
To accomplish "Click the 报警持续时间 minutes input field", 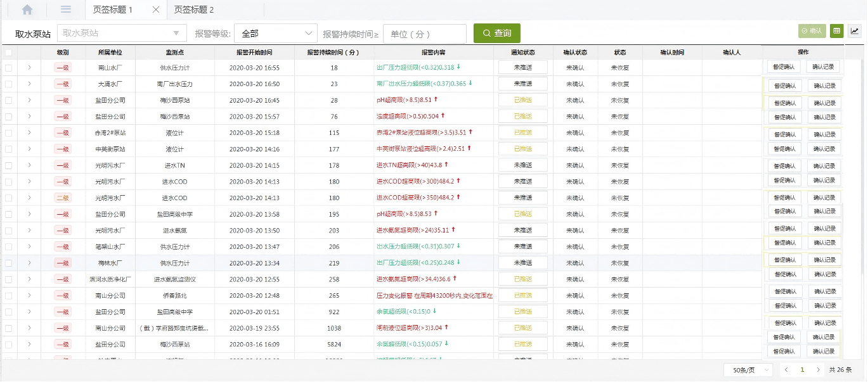I will coord(424,34).
